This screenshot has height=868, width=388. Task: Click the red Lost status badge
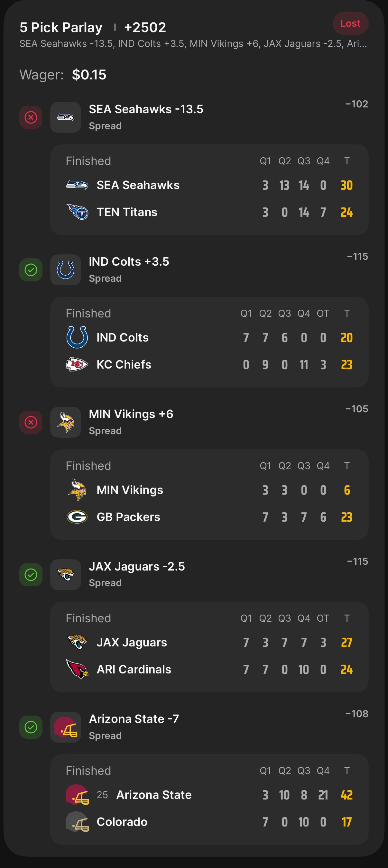pyautogui.click(x=350, y=23)
